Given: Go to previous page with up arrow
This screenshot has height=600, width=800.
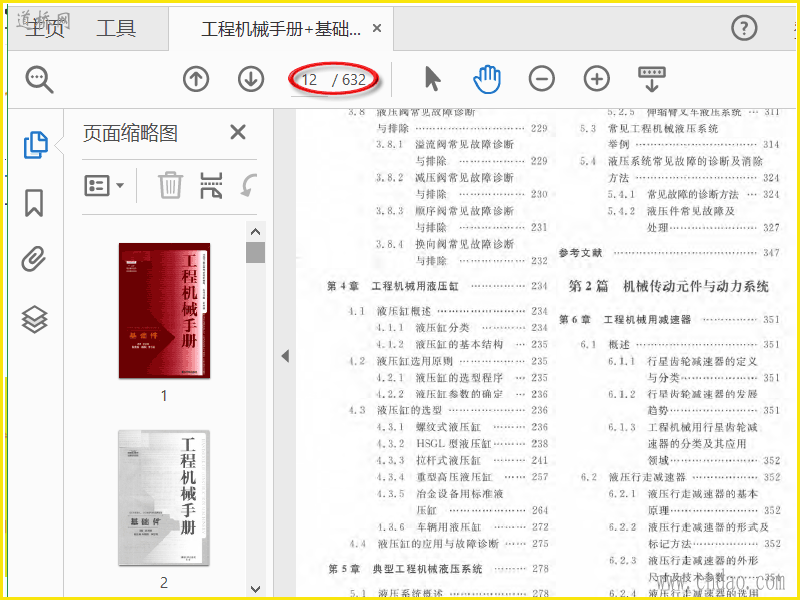Looking at the screenshot, I should pos(196,80).
